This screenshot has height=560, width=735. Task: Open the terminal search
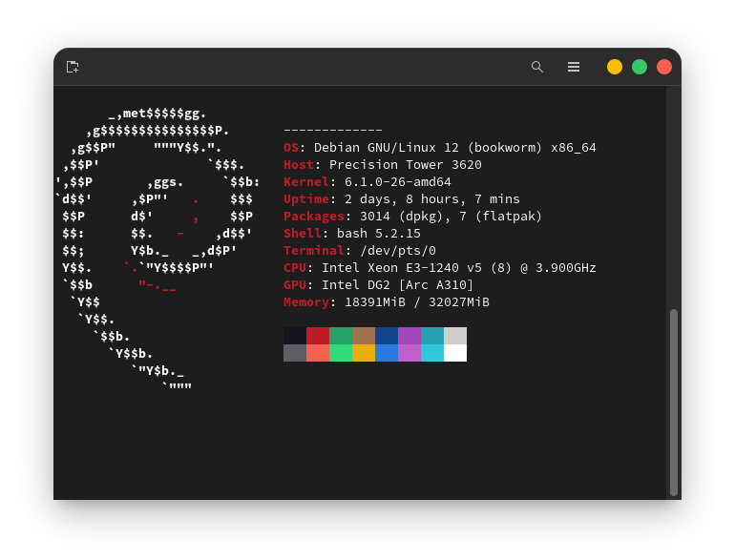(537, 67)
